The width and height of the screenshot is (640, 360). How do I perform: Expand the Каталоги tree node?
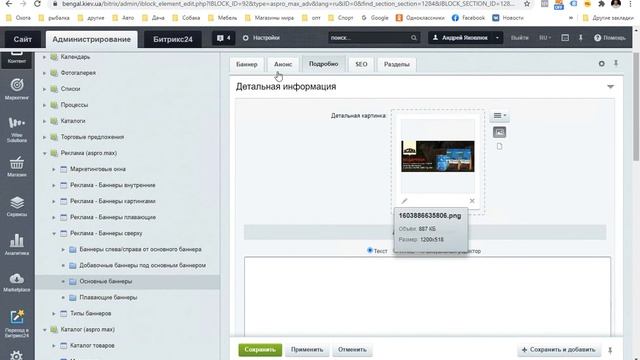[x=44, y=121]
